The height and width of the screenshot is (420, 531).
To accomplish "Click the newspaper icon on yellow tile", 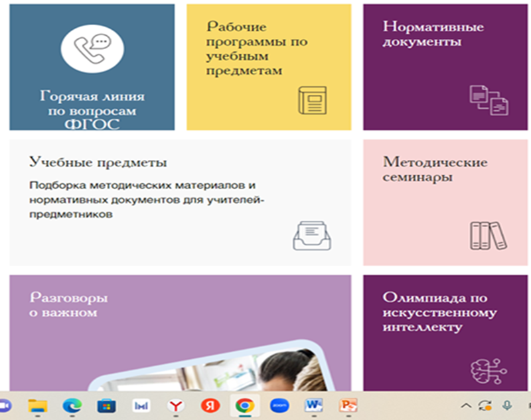I will coord(313,100).
